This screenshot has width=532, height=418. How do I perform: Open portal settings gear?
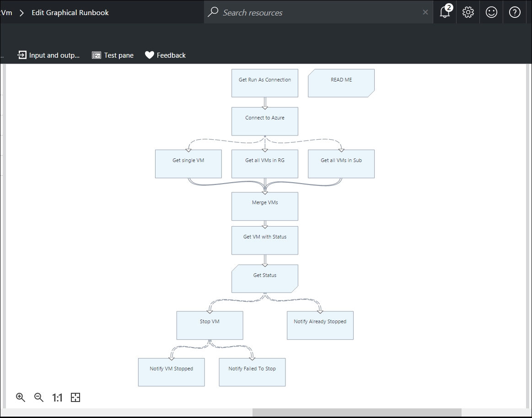[x=468, y=12]
